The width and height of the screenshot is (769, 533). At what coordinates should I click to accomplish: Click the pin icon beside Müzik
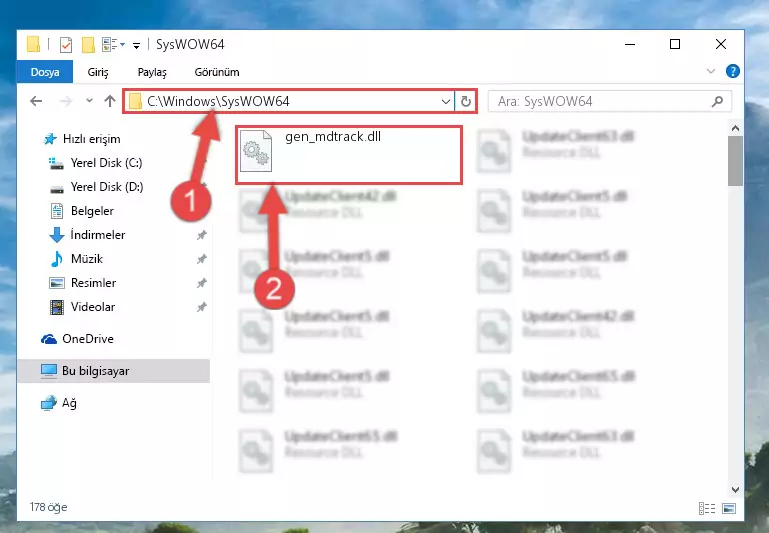coord(202,259)
